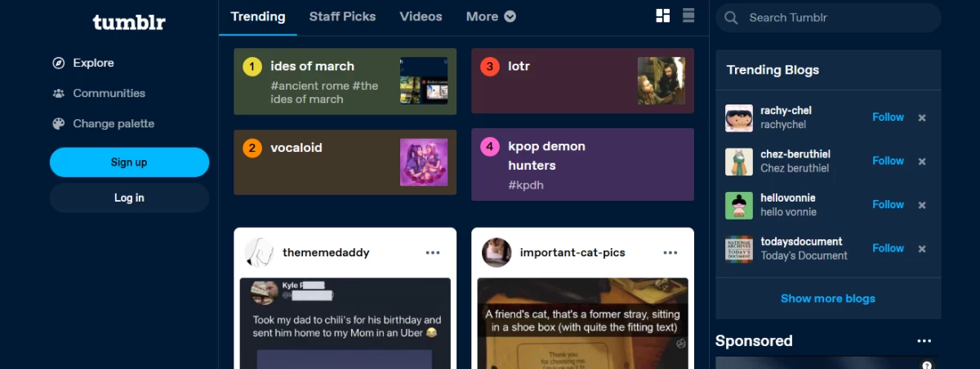
Task: Click the #ancient rome tag text
Action: pyautogui.click(x=310, y=86)
